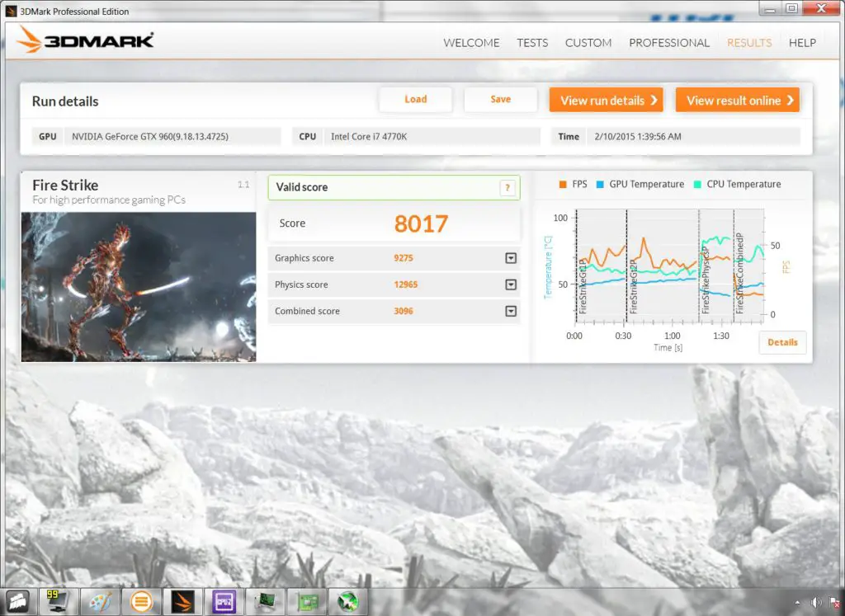Click the orange FPS legend swatch
Screen dimensions: 845x616
(563, 184)
